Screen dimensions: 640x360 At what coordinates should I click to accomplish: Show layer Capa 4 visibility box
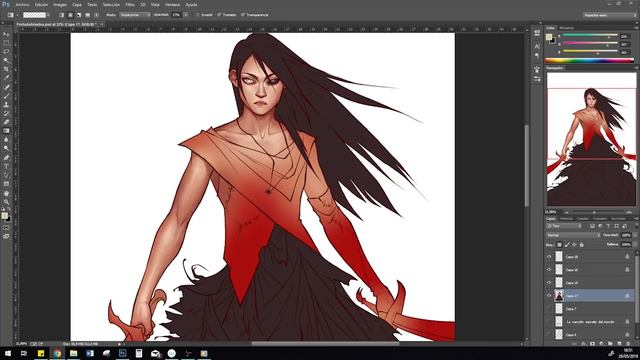coord(549,335)
